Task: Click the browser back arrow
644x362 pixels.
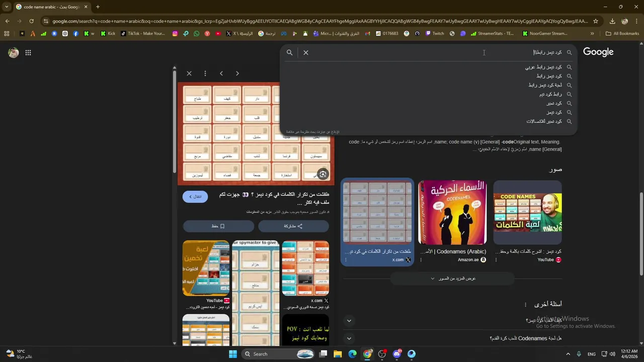Action: point(7,21)
